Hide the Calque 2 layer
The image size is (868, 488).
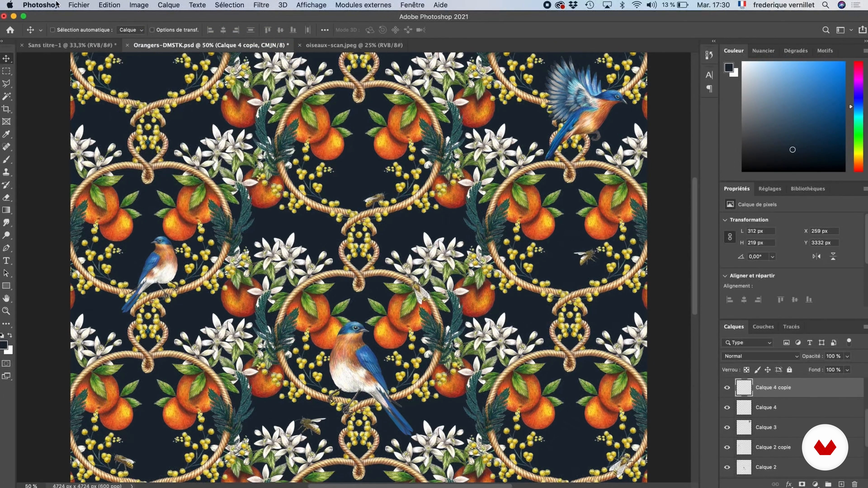point(727,467)
